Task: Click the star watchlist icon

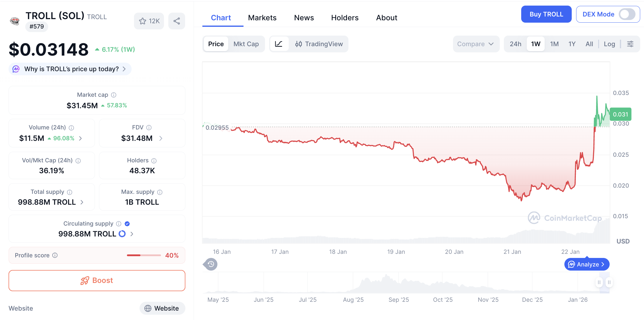Action: click(x=143, y=21)
